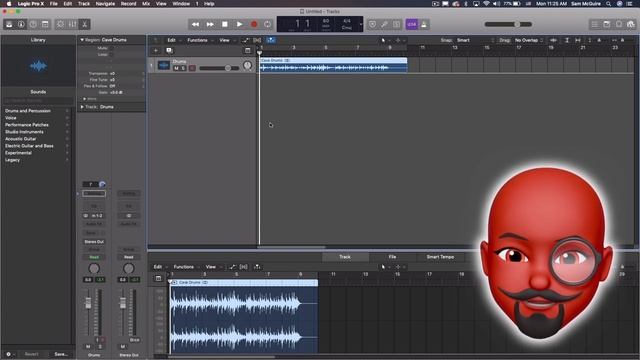Click the duplicate track button

[169, 51]
